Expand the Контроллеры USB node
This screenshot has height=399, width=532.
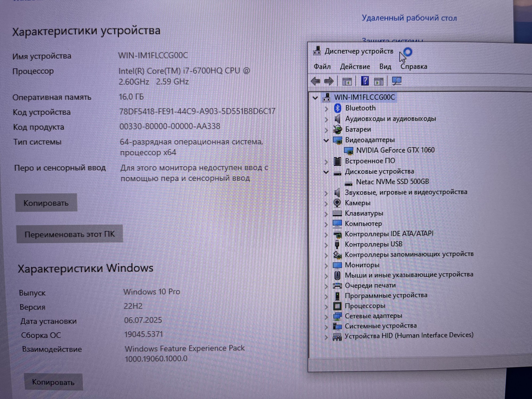pyautogui.click(x=326, y=244)
